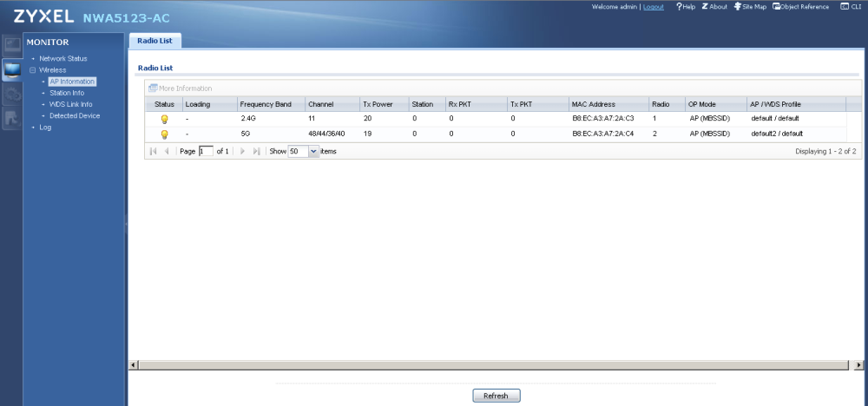Open the Log menu item
The width and height of the screenshot is (868, 406).
coord(45,128)
